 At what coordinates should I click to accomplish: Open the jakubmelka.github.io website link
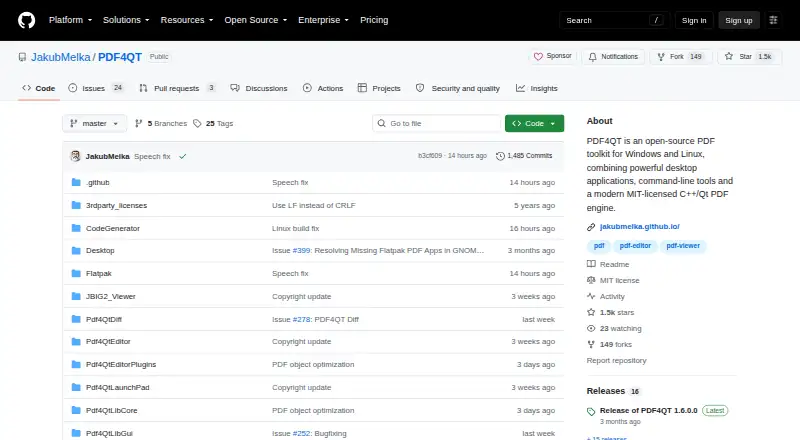pyautogui.click(x=639, y=227)
